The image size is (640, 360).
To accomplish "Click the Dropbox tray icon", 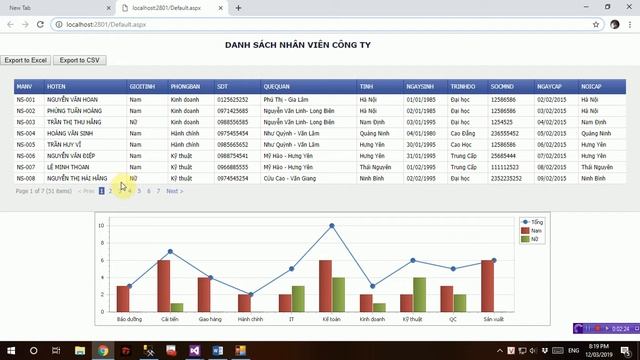I will 544,351.
